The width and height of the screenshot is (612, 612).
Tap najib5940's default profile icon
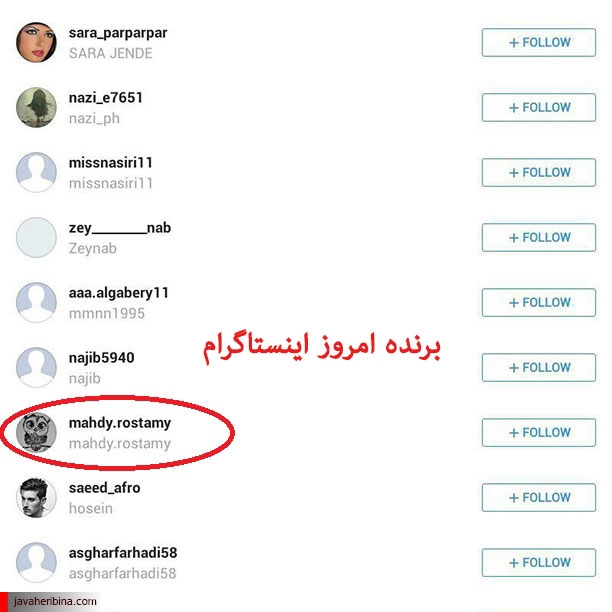[36, 367]
